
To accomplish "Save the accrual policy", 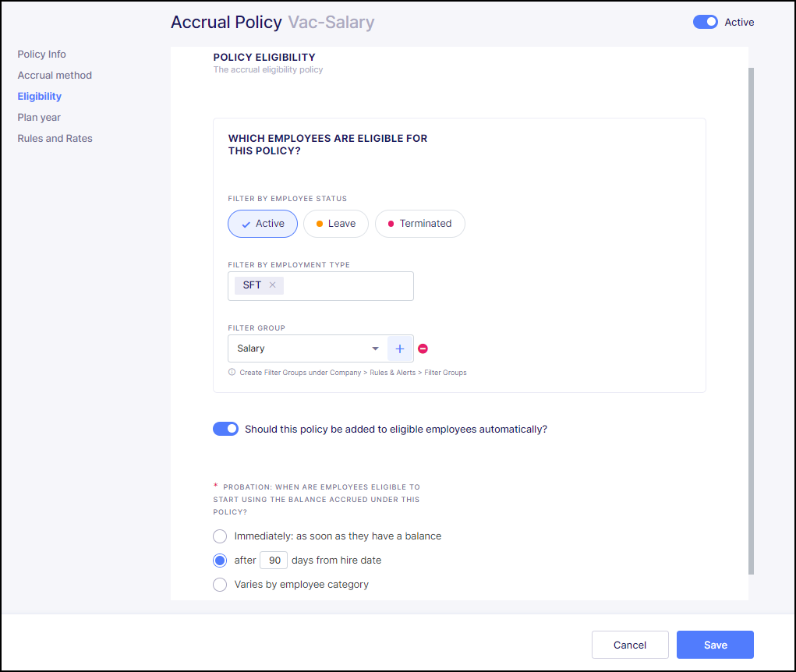I will pos(714,644).
